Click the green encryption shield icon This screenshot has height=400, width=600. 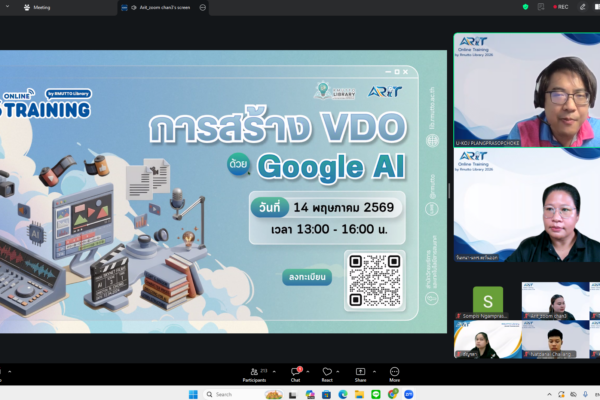(x=525, y=7)
